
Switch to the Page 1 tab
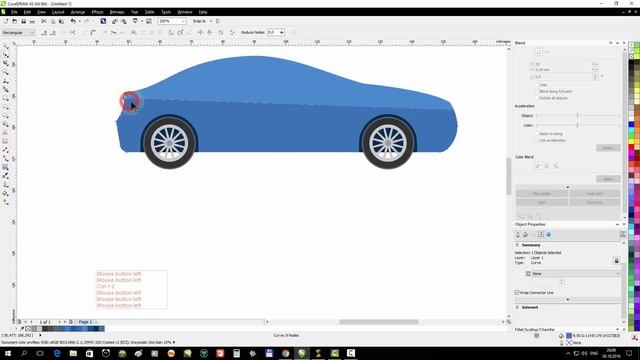pos(85,322)
